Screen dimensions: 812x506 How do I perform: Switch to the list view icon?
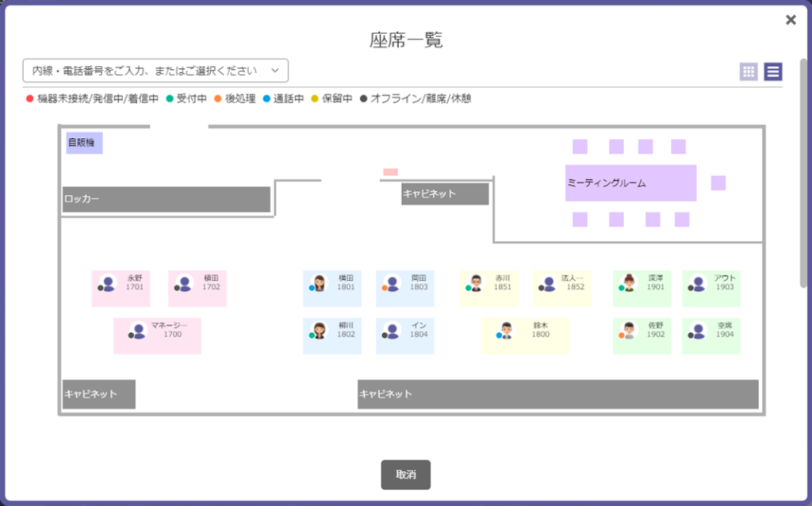[x=772, y=71]
